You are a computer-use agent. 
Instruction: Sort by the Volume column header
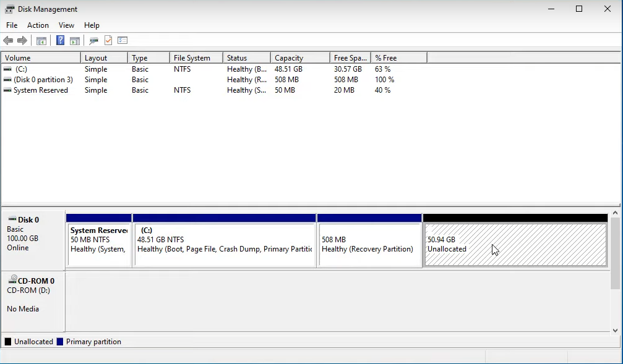(41, 58)
